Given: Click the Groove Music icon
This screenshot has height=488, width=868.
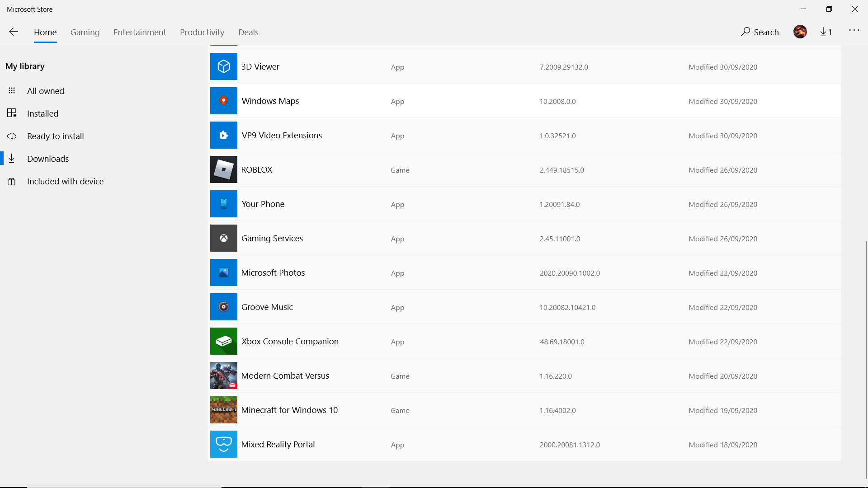Looking at the screenshot, I should (x=223, y=307).
